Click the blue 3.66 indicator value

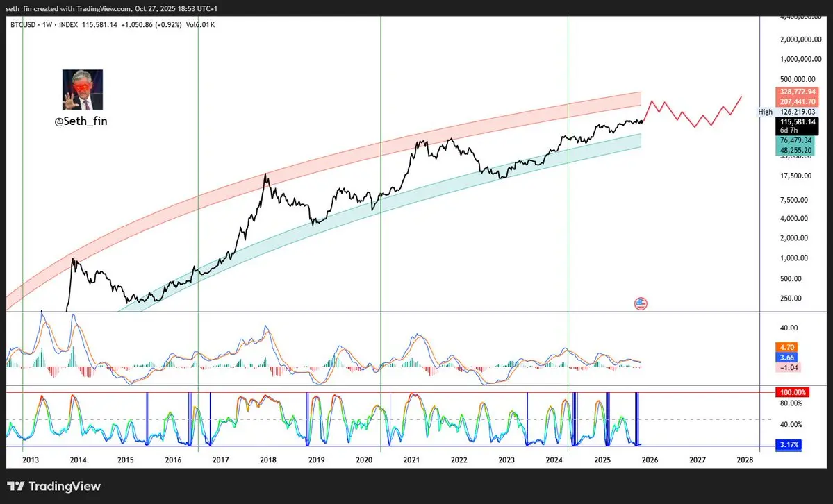coord(786,358)
